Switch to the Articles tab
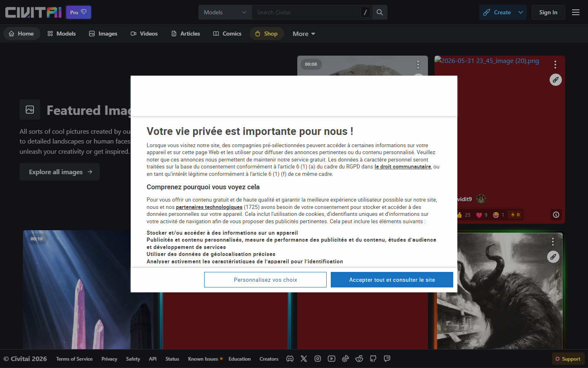The width and height of the screenshot is (588, 368). [x=186, y=34]
